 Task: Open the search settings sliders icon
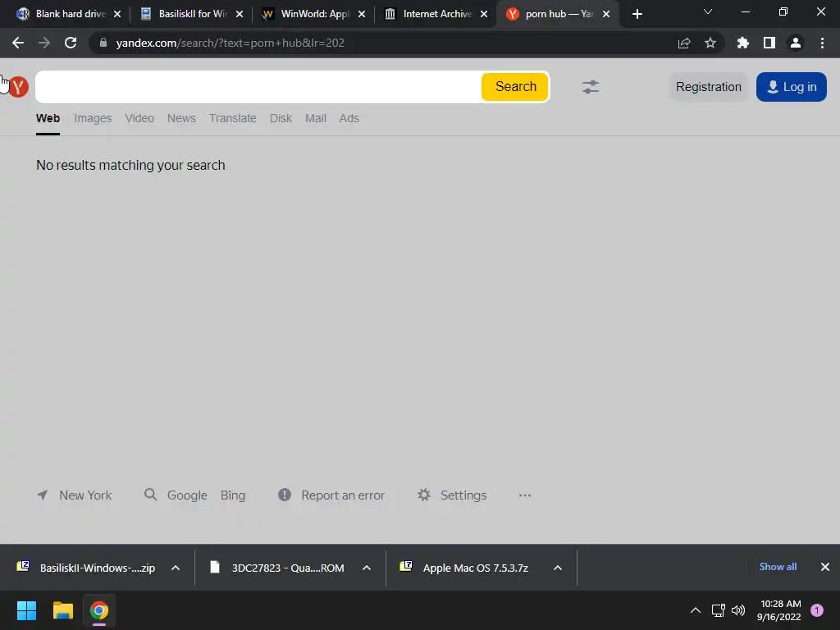tap(591, 87)
